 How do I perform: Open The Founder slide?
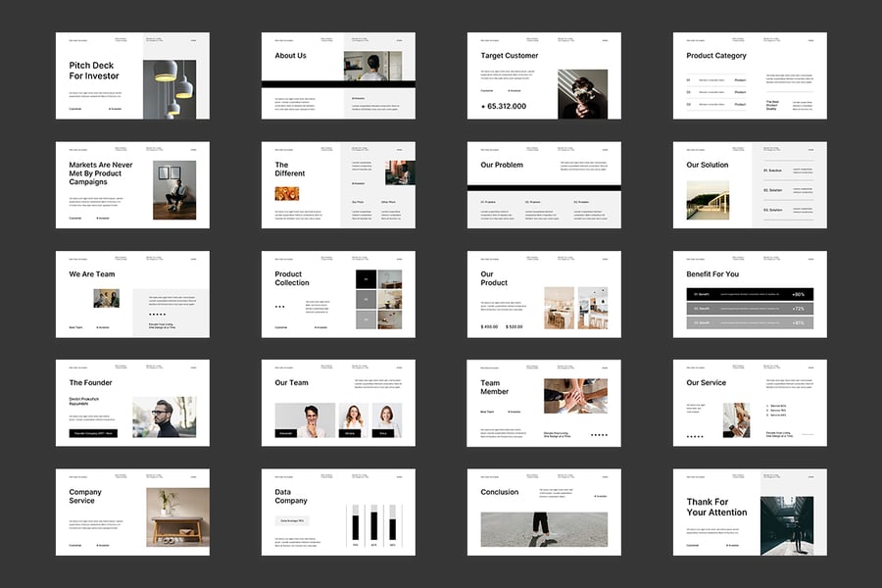tap(131, 403)
